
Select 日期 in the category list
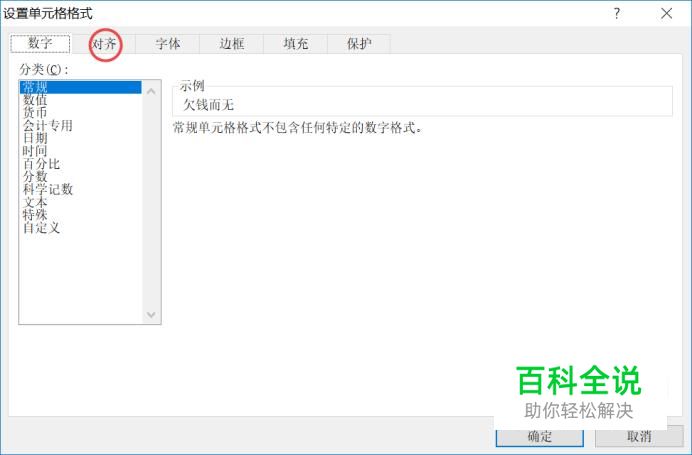click(81, 138)
